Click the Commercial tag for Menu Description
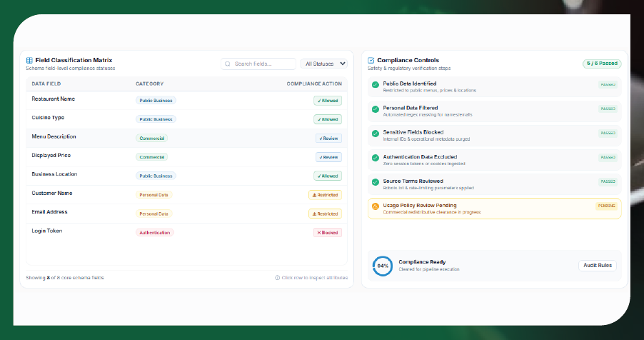 (x=152, y=138)
